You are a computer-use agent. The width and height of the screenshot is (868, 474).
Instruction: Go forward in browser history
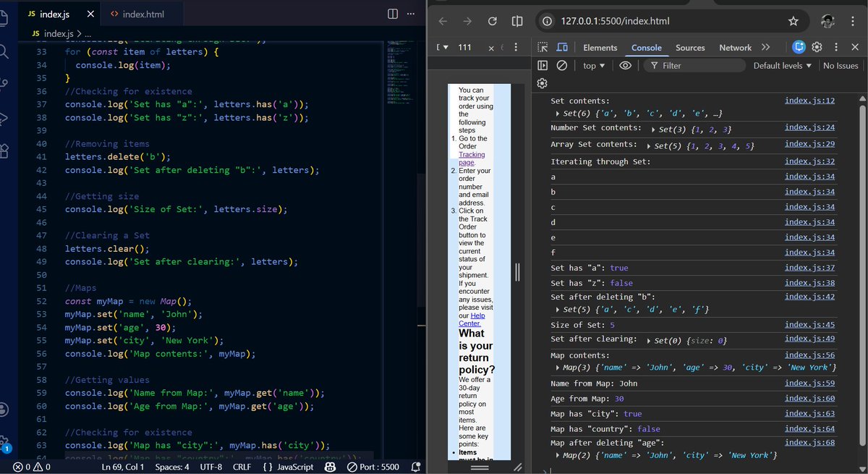(x=467, y=21)
